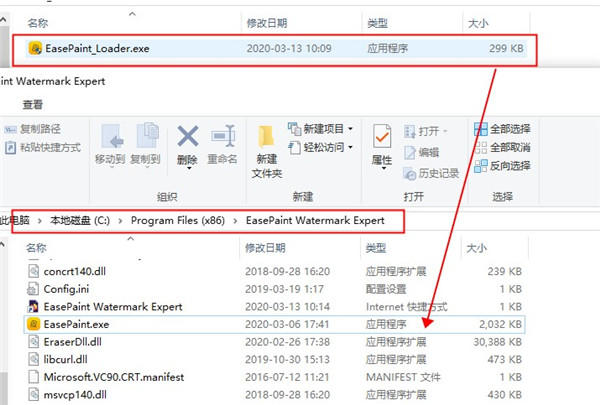600x405 pixels.
Task: Click the concrt140.dll file icon
Action: pyautogui.click(x=34, y=271)
